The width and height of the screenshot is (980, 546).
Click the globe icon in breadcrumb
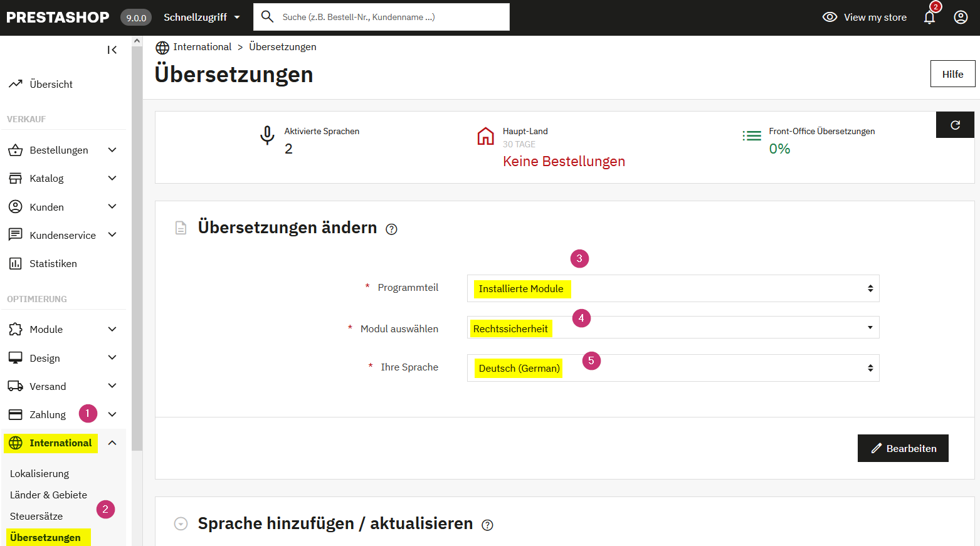point(162,48)
